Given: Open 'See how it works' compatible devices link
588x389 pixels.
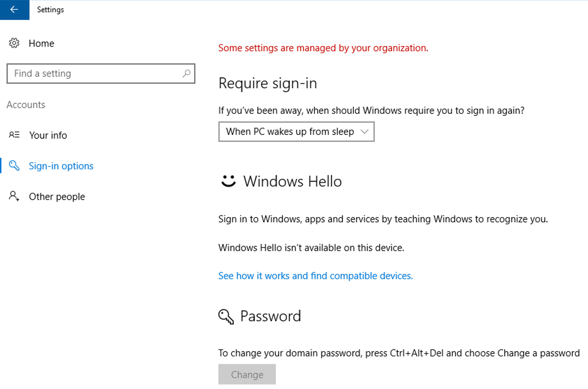Looking at the screenshot, I should [x=315, y=276].
